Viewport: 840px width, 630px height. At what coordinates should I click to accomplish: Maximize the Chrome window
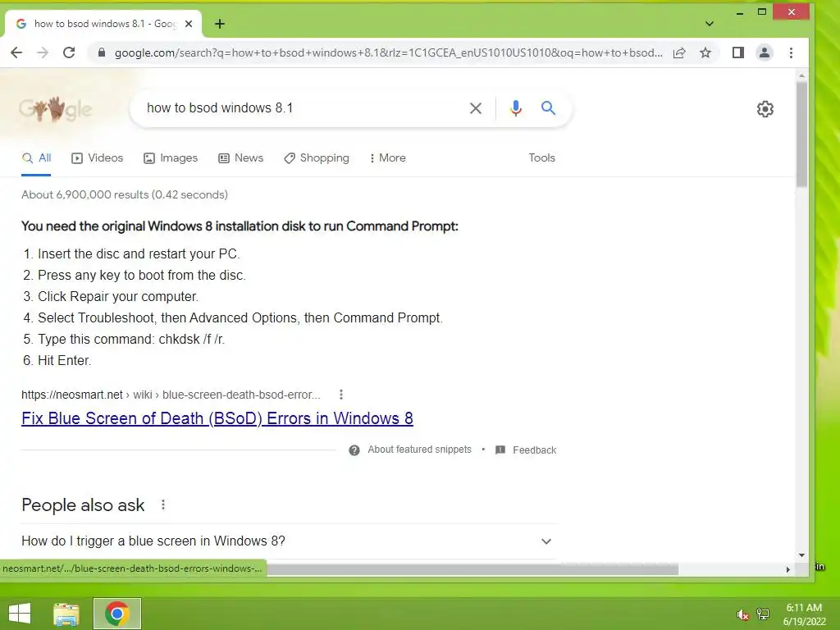pos(762,11)
